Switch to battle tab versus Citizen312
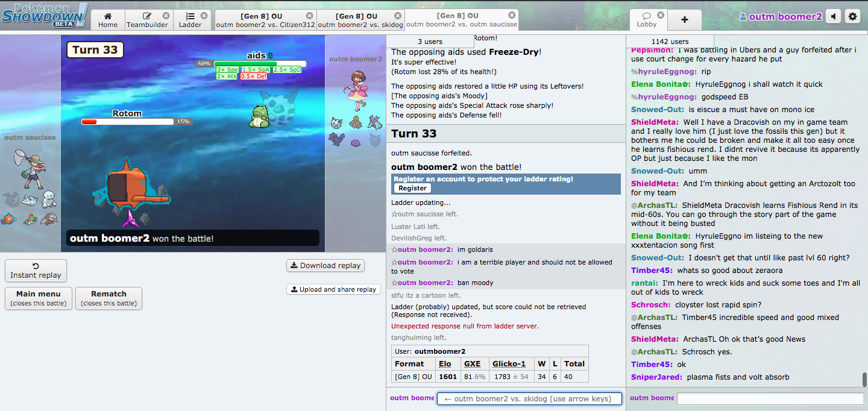 265,20
